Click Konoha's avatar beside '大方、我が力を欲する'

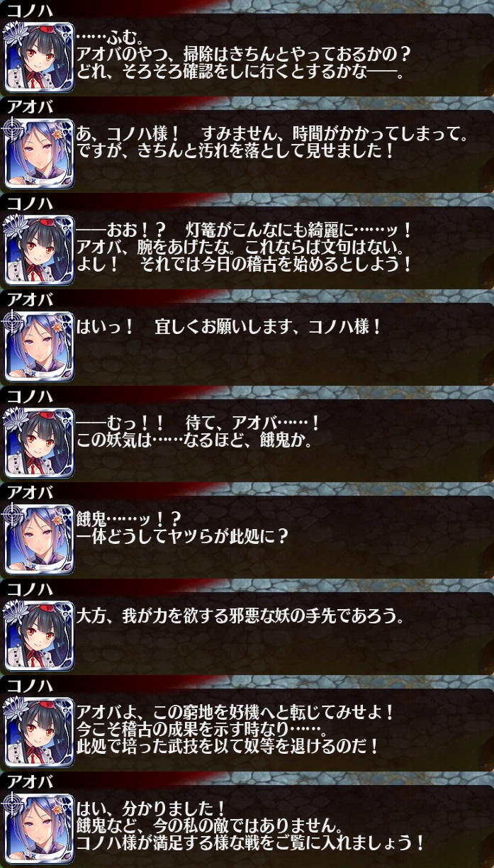(39, 635)
